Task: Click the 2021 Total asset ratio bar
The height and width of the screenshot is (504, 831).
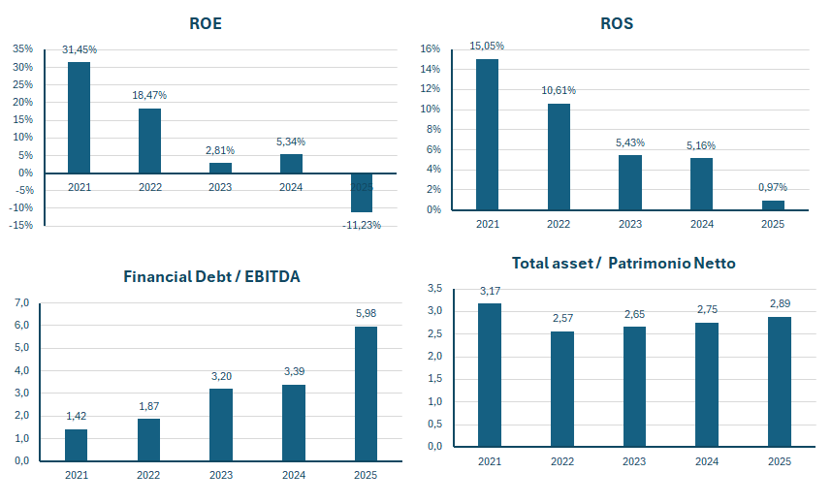Action: click(490, 374)
